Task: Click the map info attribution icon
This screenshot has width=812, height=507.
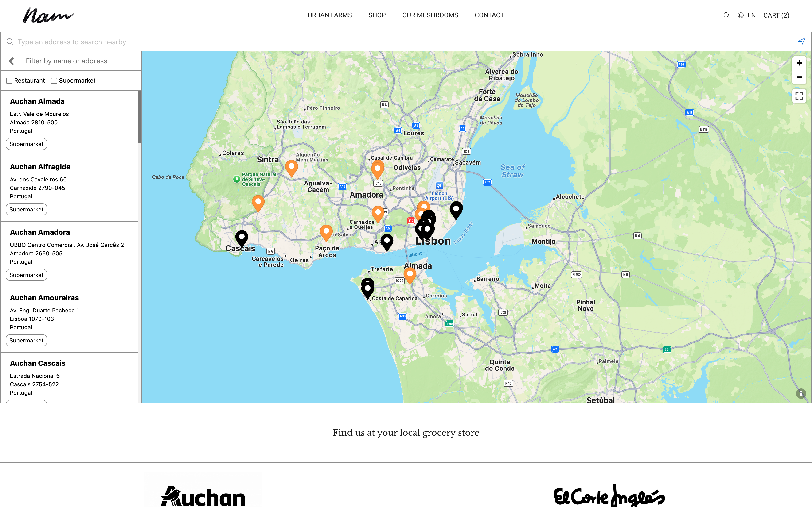Action: tap(801, 393)
